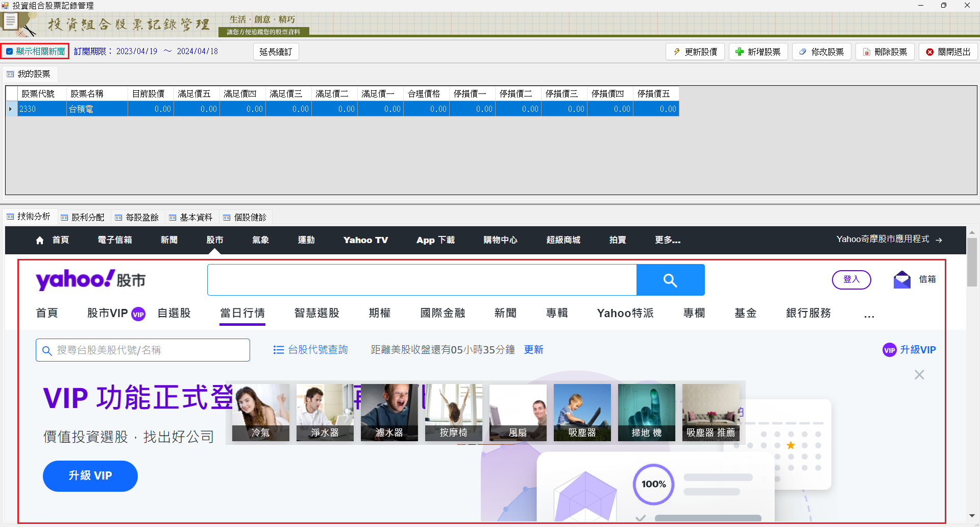Open 購物中心 in top bar
This screenshot has height=527, width=980.
click(500, 240)
